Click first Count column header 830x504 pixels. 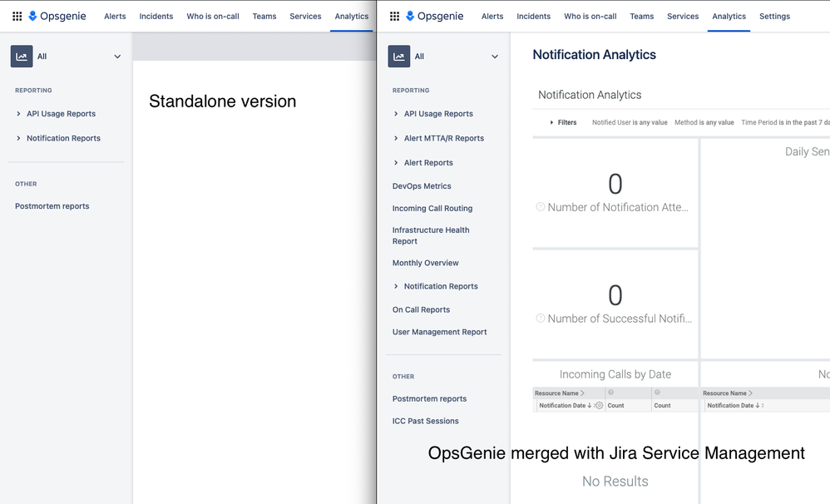615,406
